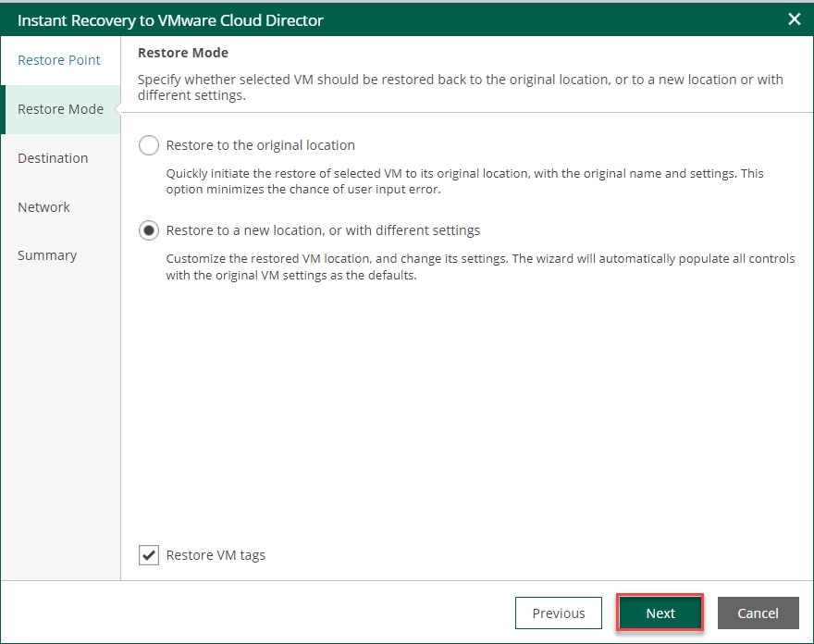Choose the new location radio button

[148, 230]
